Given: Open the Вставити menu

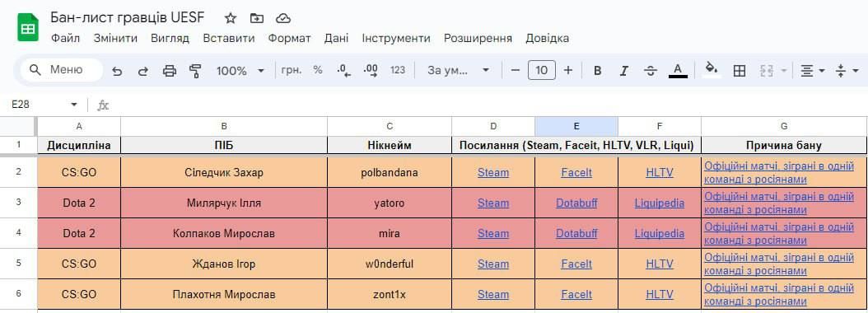Looking at the screenshot, I should coord(229,38).
